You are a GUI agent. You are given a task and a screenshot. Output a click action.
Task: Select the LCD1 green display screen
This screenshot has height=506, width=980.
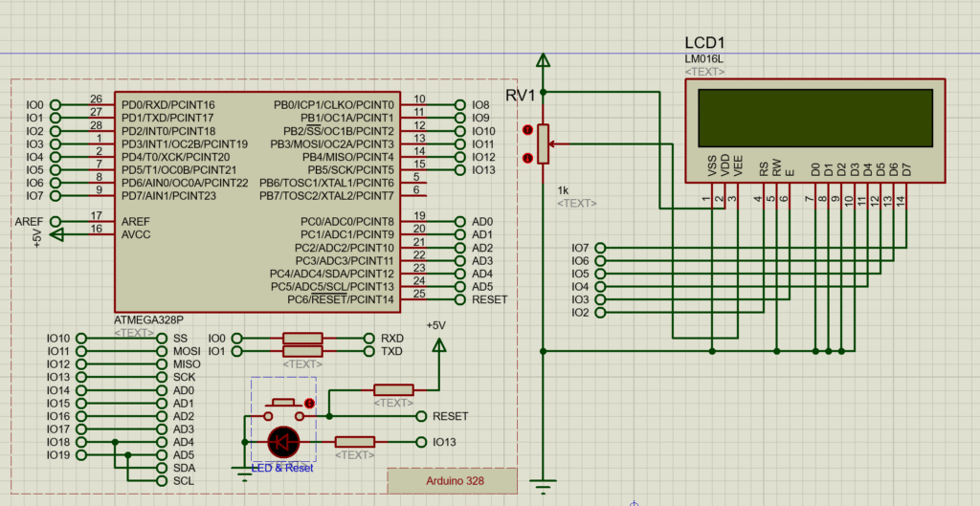coord(815,119)
